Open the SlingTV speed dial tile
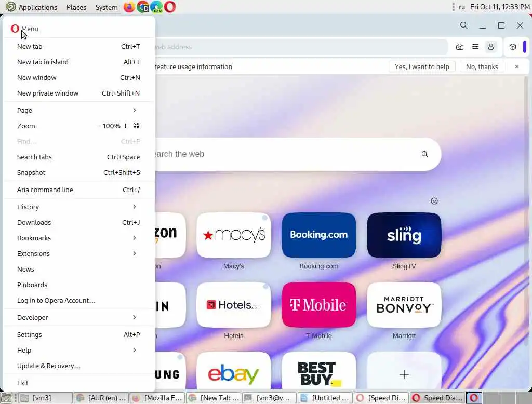532x404 pixels. 404,235
